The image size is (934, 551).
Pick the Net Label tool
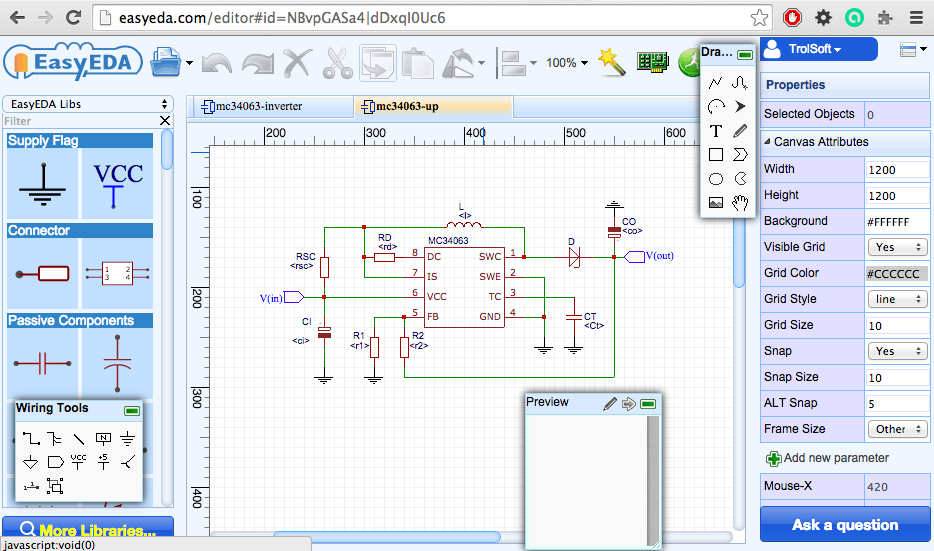[x=103, y=438]
